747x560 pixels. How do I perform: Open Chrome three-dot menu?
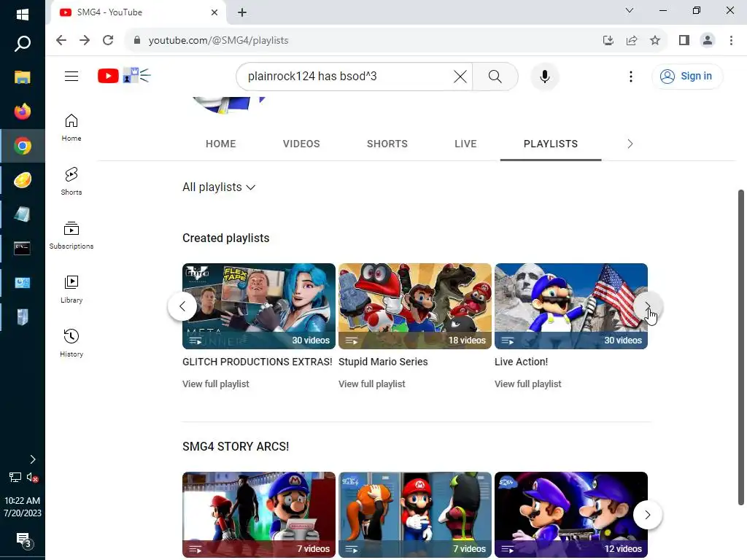[x=731, y=40]
